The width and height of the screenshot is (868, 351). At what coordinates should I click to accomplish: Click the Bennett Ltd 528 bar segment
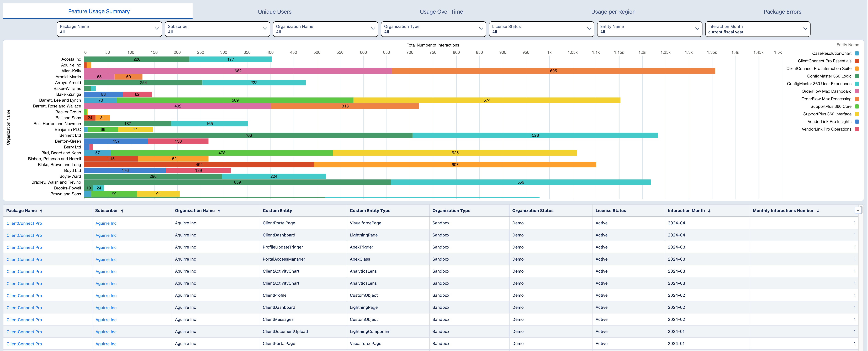click(535, 135)
